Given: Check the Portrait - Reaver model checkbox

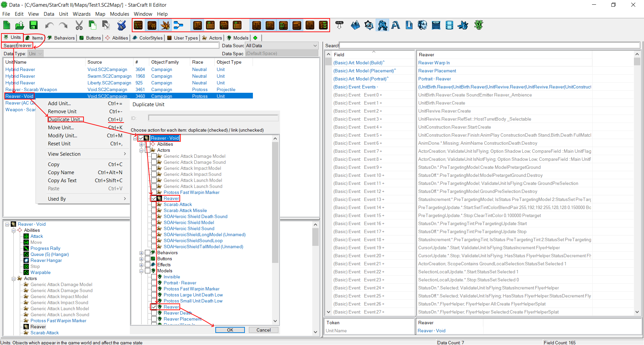Looking at the screenshot, I should (x=154, y=283).
